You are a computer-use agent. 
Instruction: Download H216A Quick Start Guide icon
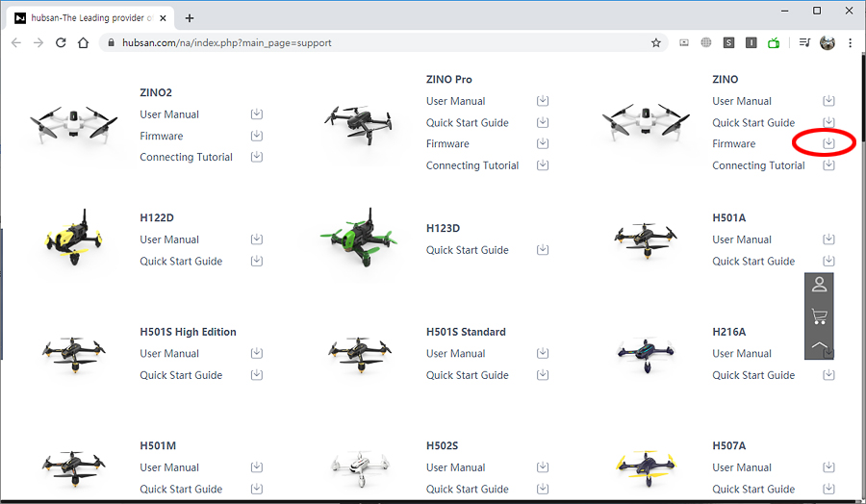829,375
